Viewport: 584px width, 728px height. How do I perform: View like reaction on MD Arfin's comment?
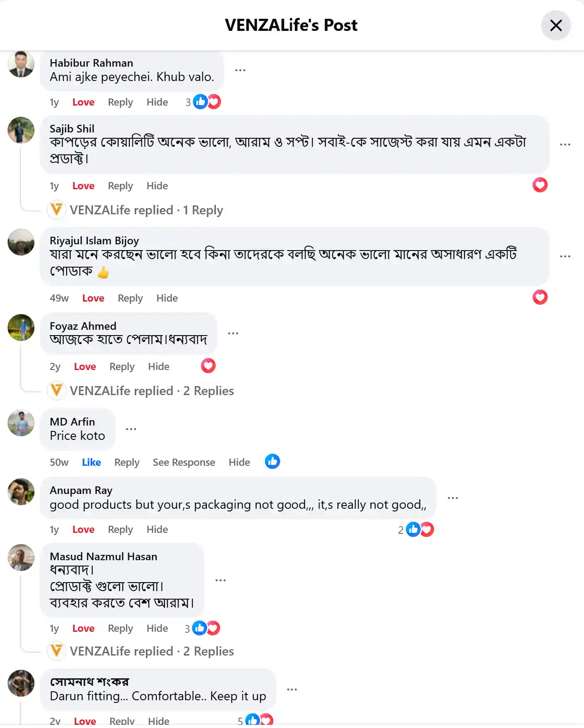pos(272,462)
